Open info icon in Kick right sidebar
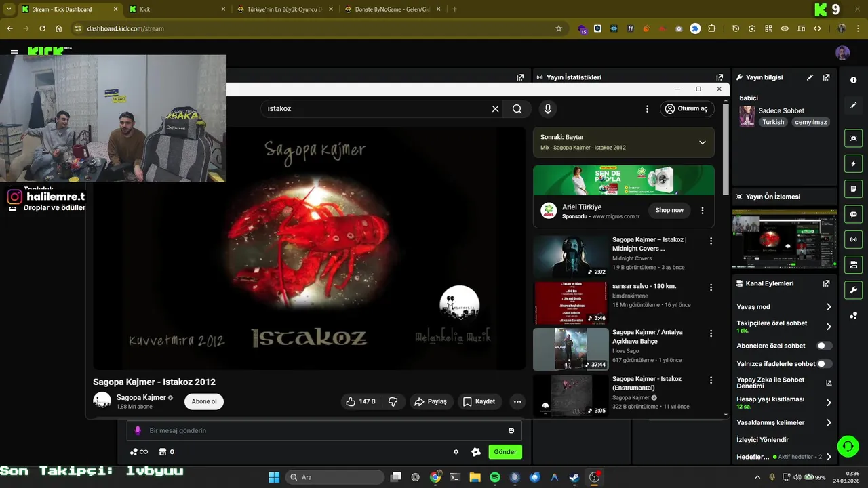 point(853,80)
